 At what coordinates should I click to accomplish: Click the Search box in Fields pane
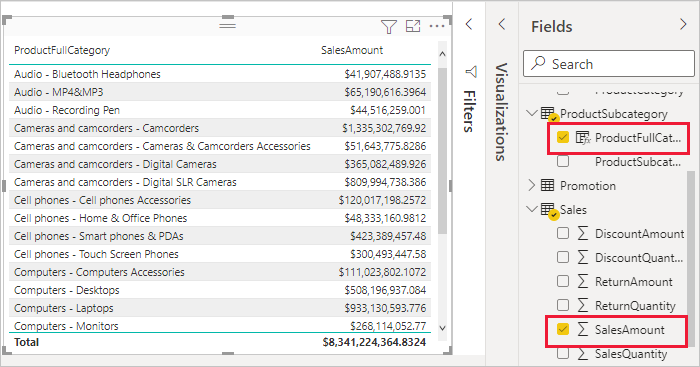coord(609,63)
